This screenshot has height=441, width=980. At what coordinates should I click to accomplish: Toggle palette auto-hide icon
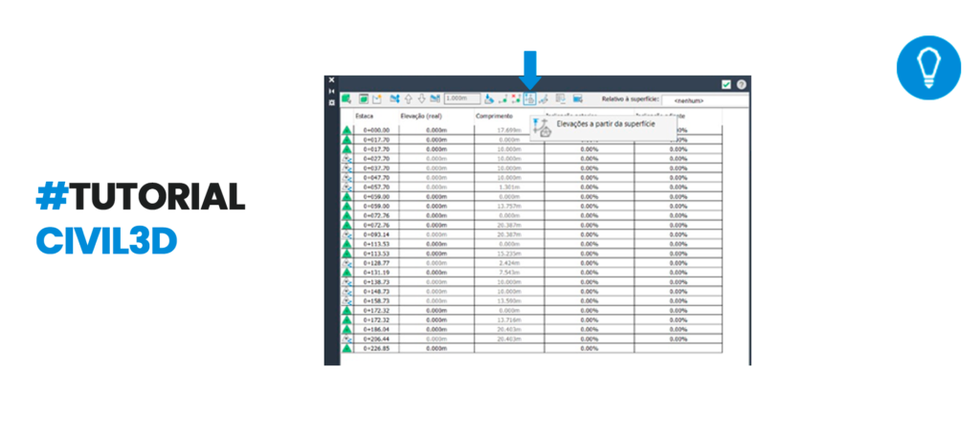click(331, 91)
